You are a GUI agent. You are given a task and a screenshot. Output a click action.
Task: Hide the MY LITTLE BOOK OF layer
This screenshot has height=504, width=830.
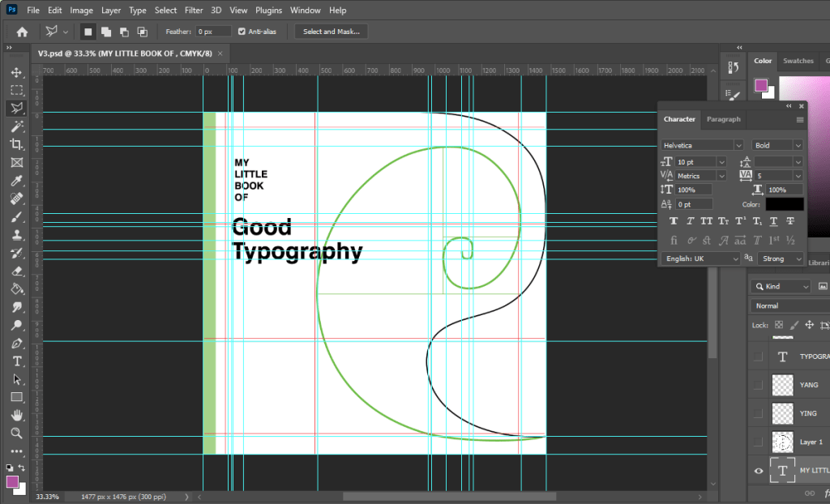coord(759,471)
